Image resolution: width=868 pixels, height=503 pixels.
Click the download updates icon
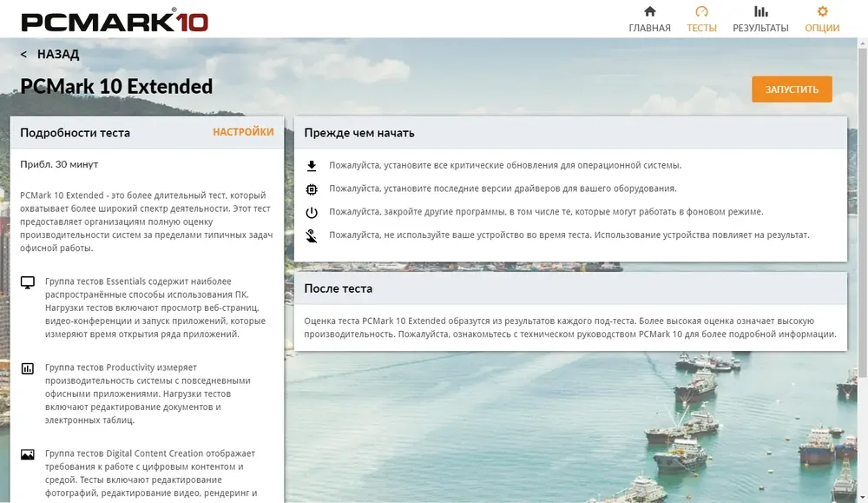pos(312,166)
